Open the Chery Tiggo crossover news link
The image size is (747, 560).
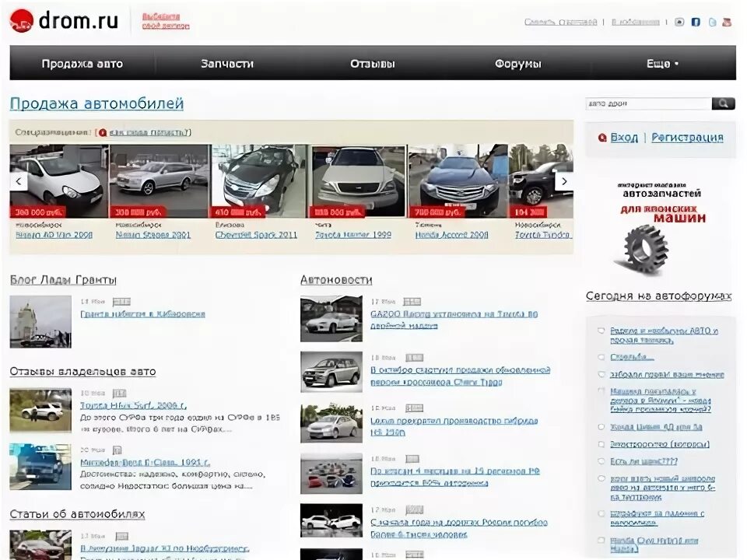click(x=460, y=376)
